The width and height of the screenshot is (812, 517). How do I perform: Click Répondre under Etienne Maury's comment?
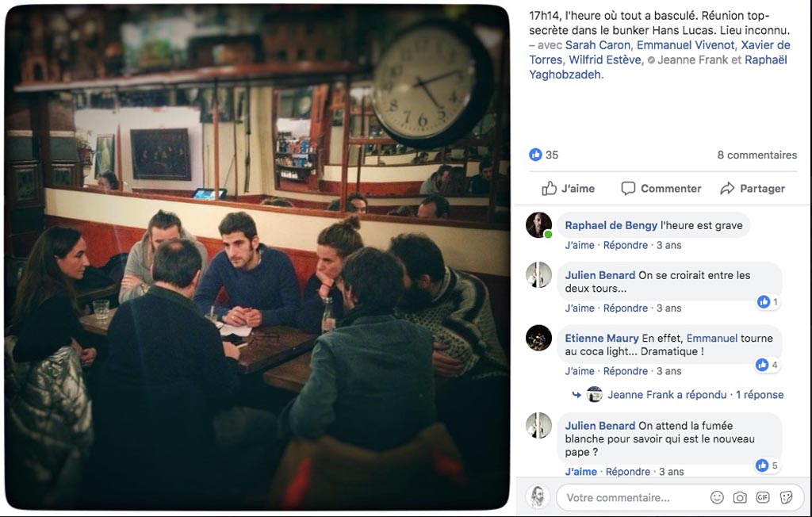coord(625,371)
